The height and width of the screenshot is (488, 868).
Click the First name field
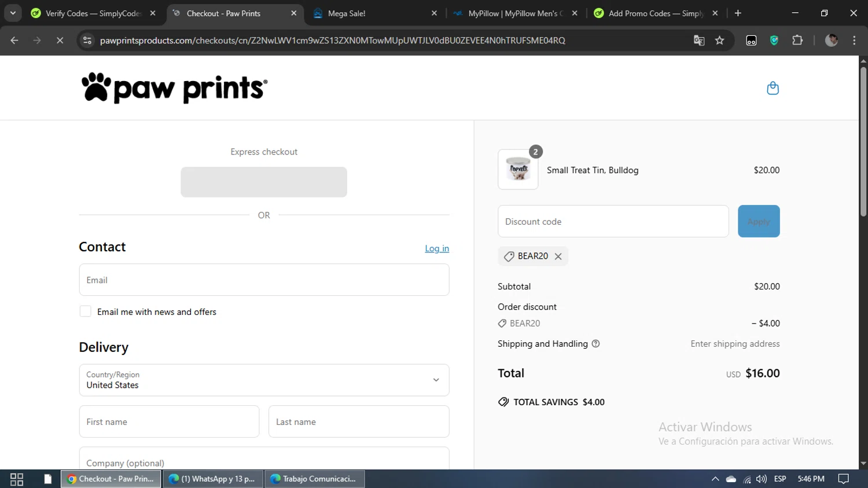click(169, 421)
